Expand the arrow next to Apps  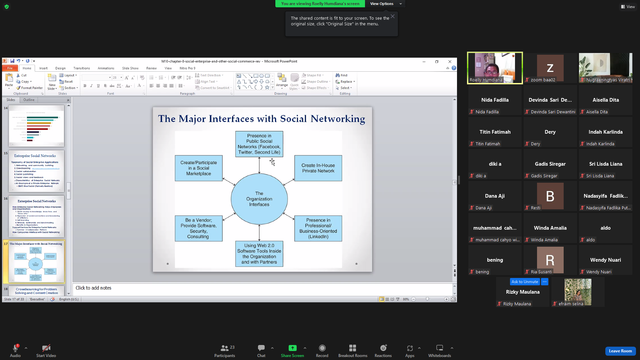[419, 348]
